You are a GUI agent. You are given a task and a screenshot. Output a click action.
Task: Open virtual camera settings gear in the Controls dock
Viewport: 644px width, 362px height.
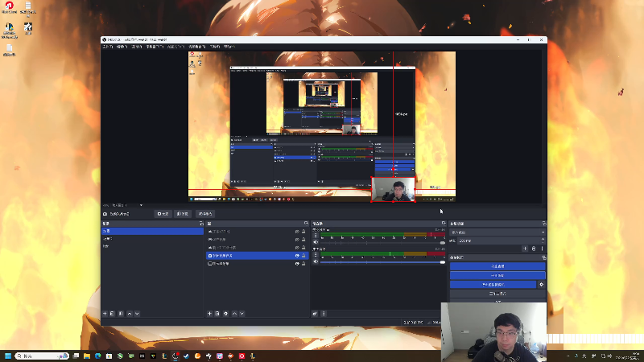pos(541,285)
